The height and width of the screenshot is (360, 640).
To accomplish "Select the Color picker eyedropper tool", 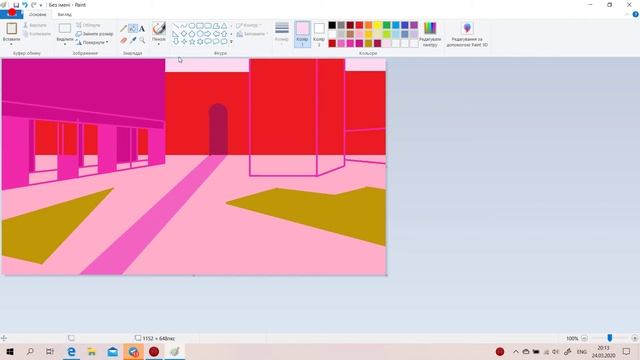I will pos(133,40).
